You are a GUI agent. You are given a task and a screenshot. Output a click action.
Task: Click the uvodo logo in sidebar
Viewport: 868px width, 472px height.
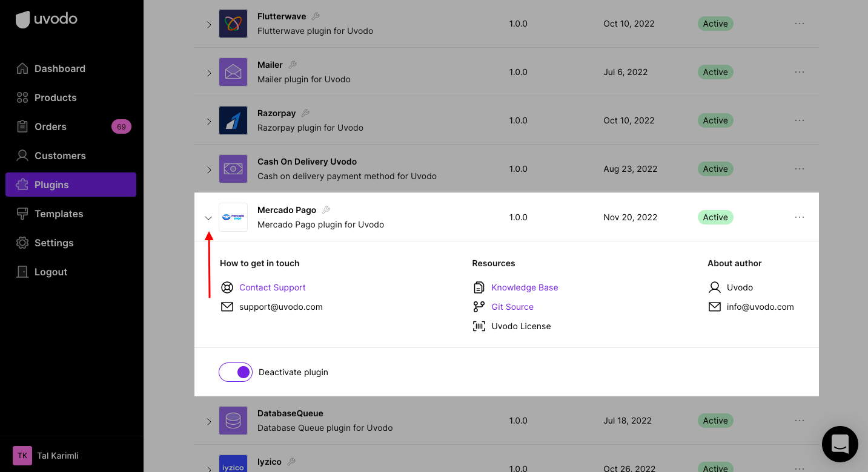47,19
